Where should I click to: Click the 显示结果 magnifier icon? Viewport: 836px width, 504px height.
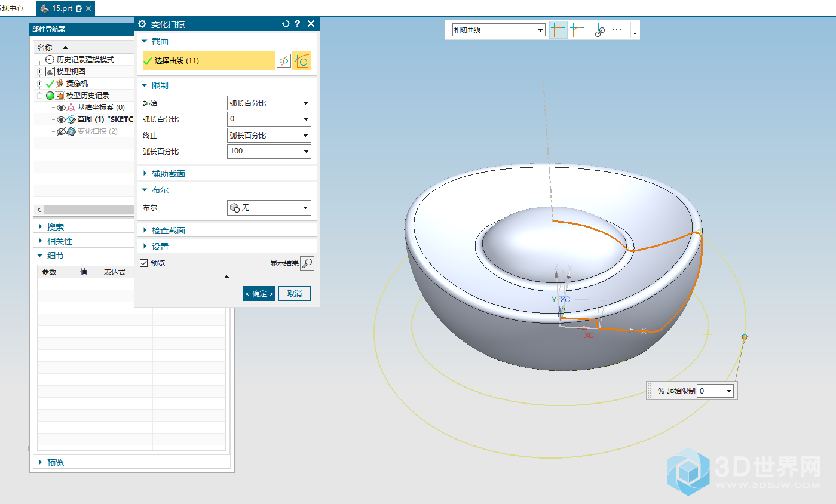coord(307,263)
